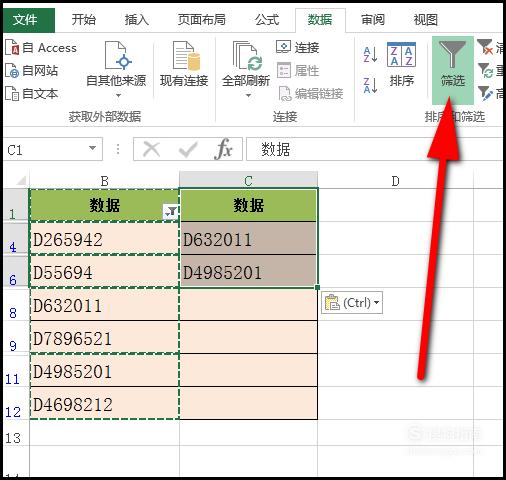The height and width of the screenshot is (480, 506).
Task: Click column C cell D632011
Action: click(x=248, y=239)
